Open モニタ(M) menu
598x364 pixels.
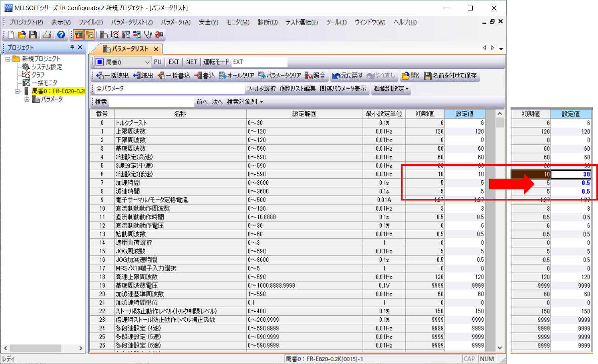click(238, 22)
